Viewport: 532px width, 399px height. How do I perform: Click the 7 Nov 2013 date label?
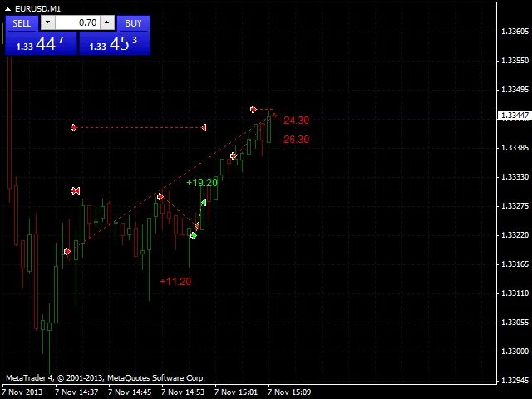(x=22, y=392)
